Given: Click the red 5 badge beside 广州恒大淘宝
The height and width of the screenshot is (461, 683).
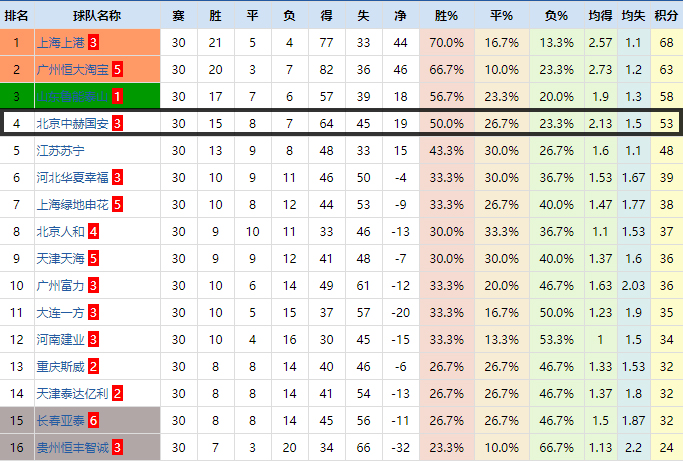Looking at the screenshot, I should coord(117,70).
